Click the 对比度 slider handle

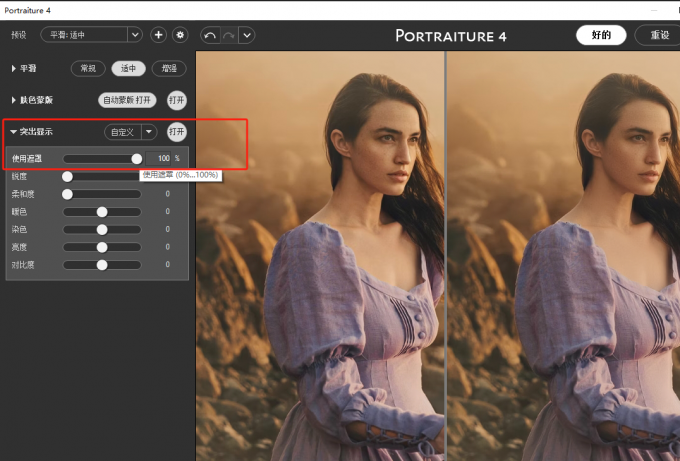[102, 265]
